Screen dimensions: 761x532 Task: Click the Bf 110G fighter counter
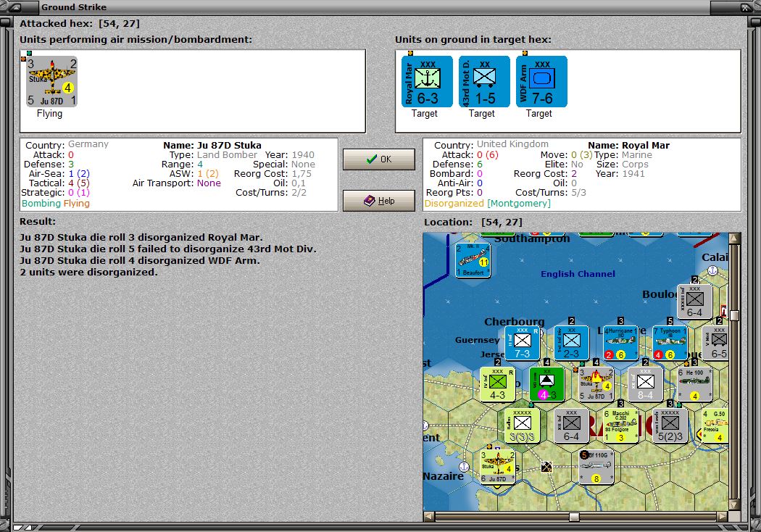coord(596,467)
